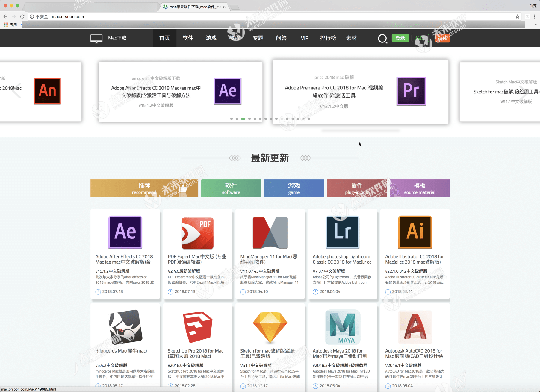Click the first carousel pagination dot
Viewport: 540px width, 392px height.
coord(231,119)
